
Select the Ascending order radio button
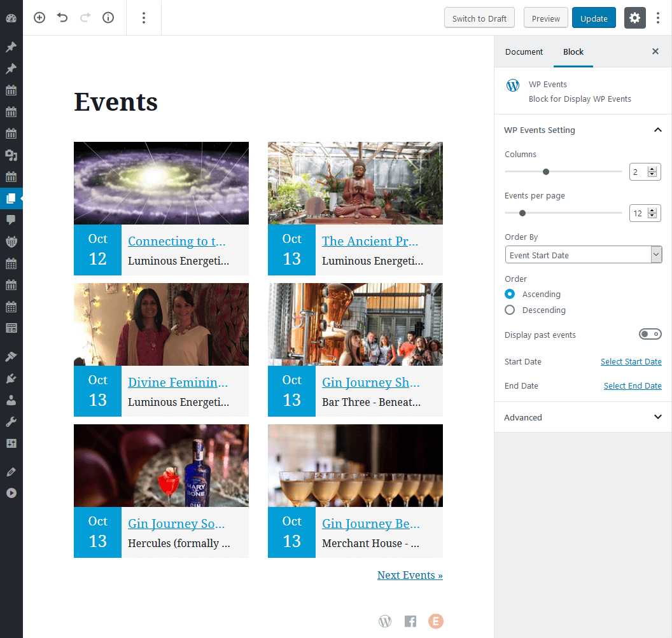pos(510,294)
